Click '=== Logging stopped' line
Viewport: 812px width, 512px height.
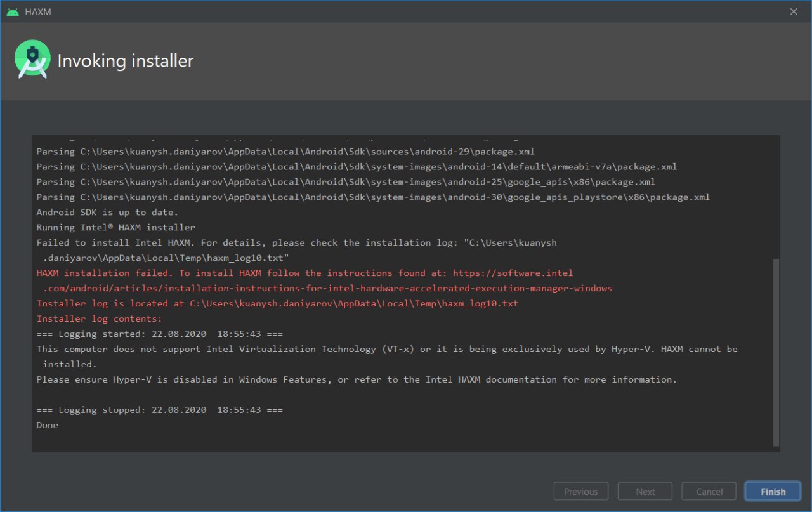(159, 410)
